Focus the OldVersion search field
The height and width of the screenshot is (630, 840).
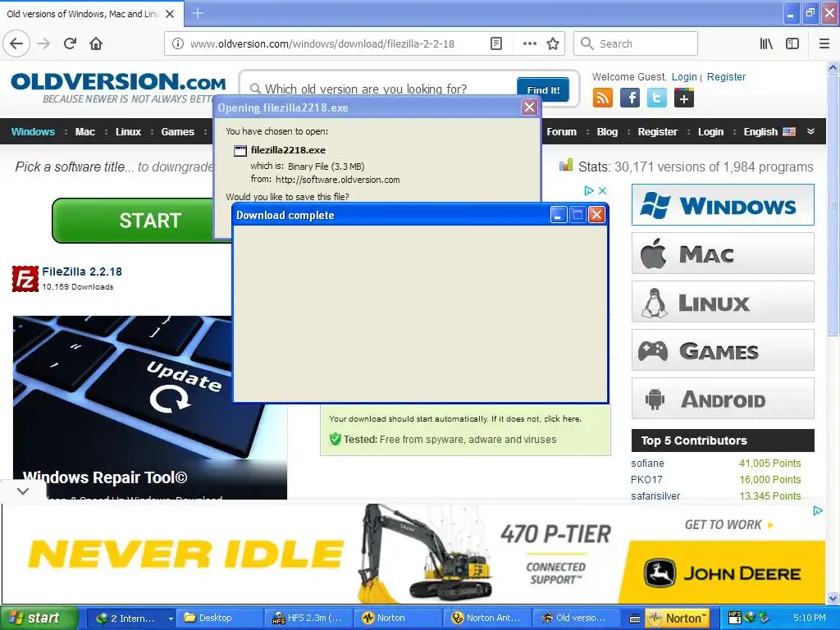tap(382, 89)
